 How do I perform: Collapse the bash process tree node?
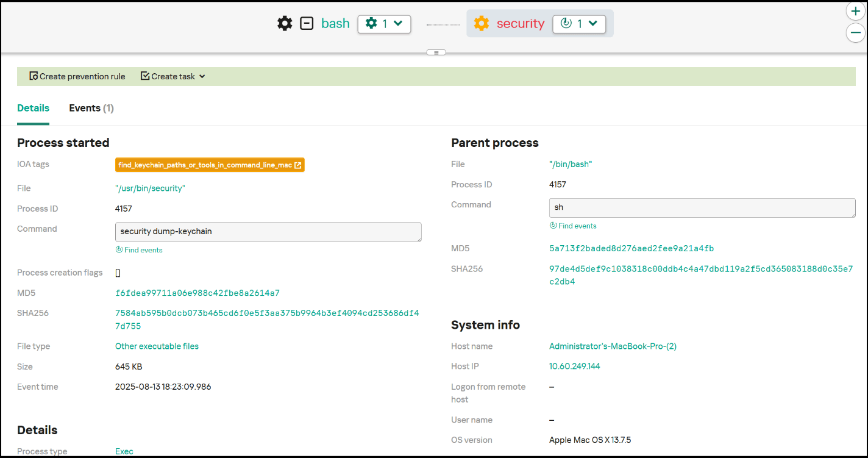click(x=306, y=23)
